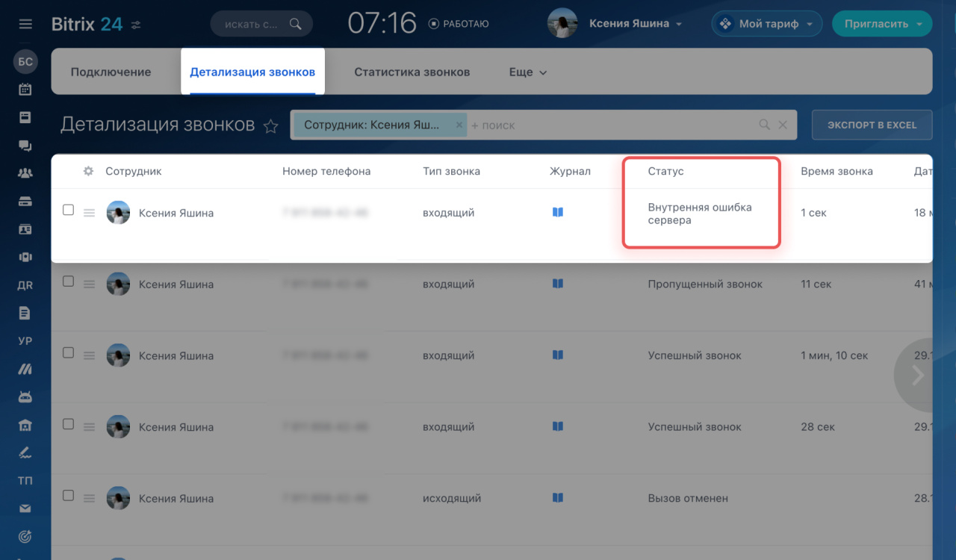Sort by the Статус column header

click(665, 171)
